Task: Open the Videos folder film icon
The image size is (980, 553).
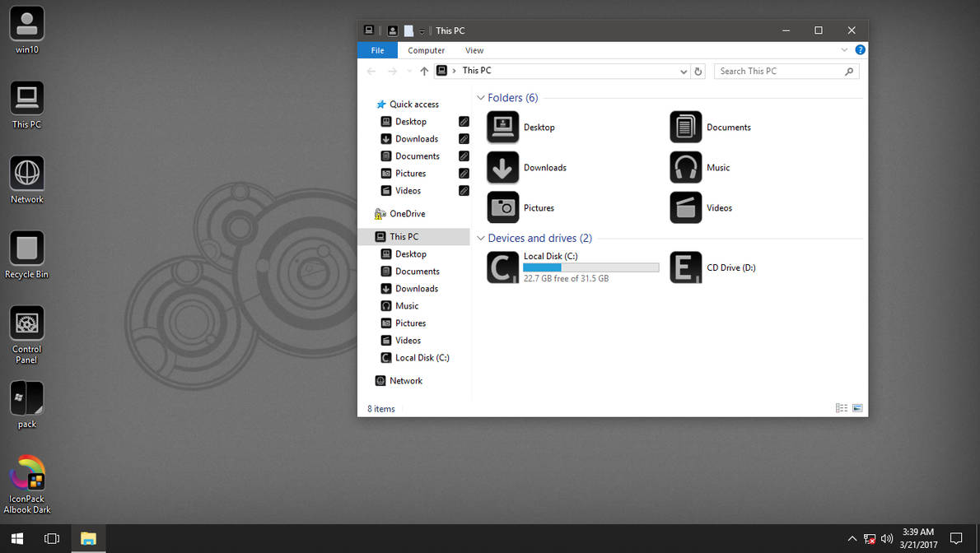Action: 685,207
